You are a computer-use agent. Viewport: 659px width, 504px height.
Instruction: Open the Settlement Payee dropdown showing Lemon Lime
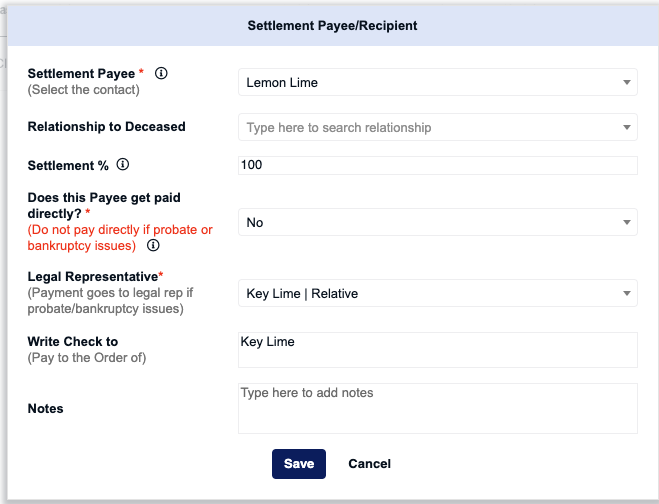coord(438,82)
